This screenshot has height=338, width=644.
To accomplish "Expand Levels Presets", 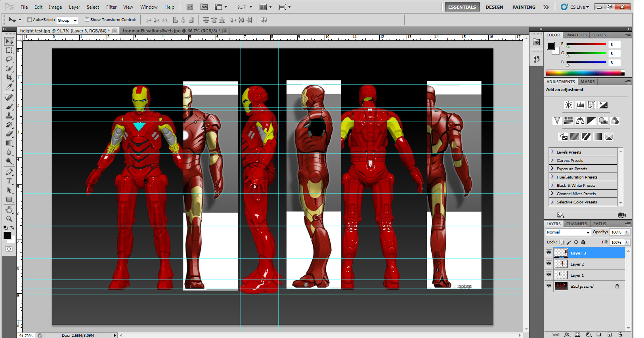I will click(552, 152).
